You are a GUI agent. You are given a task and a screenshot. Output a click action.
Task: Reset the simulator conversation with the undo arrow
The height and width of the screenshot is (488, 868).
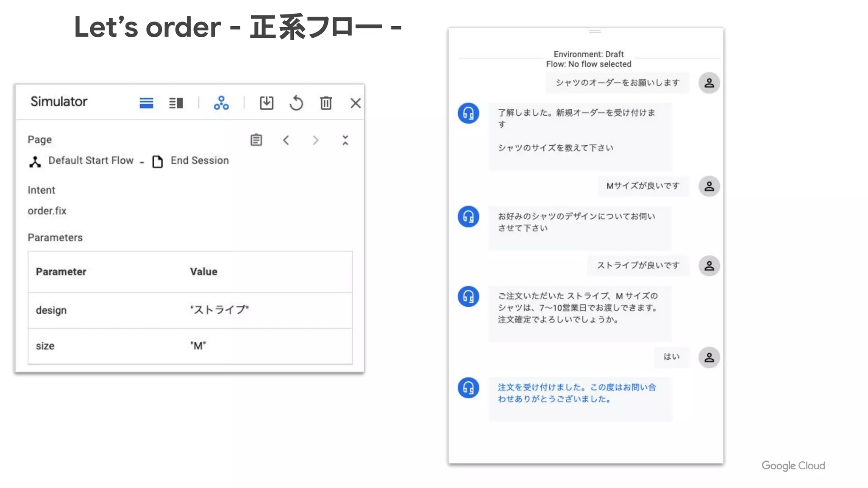click(x=296, y=103)
